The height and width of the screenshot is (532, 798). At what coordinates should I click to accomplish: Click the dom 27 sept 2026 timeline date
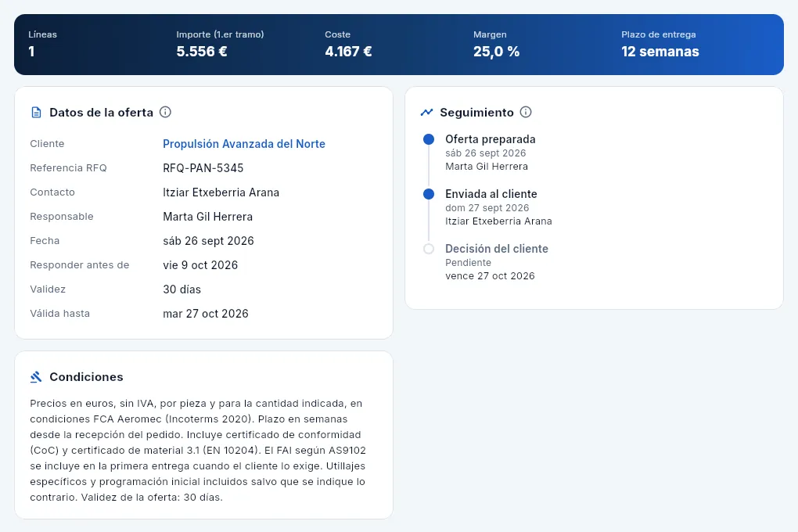coord(487,207)
